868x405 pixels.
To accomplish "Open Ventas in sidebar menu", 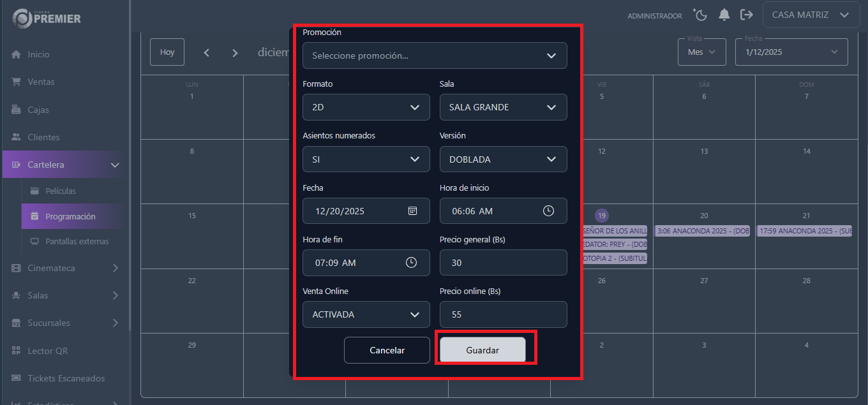I will [x=41, y=82].
